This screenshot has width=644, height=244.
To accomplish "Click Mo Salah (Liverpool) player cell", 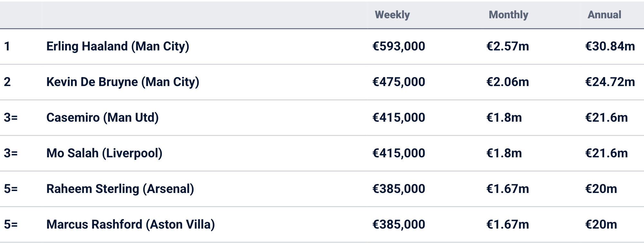I will click(x=104, y=153).
